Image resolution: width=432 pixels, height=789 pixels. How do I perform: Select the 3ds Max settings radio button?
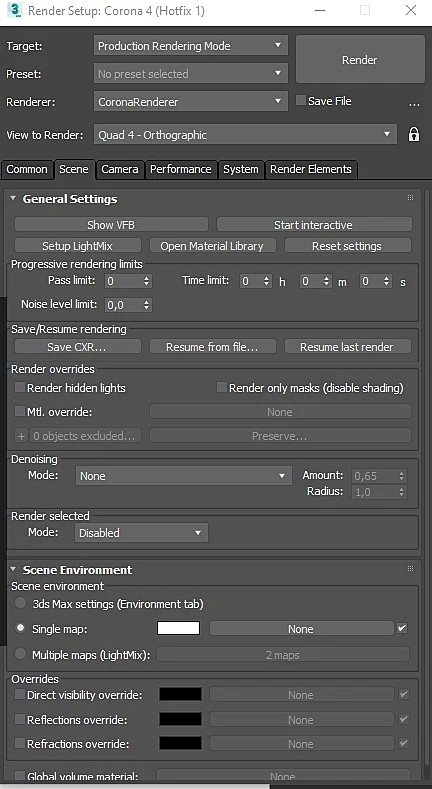[x=21, y=603]
